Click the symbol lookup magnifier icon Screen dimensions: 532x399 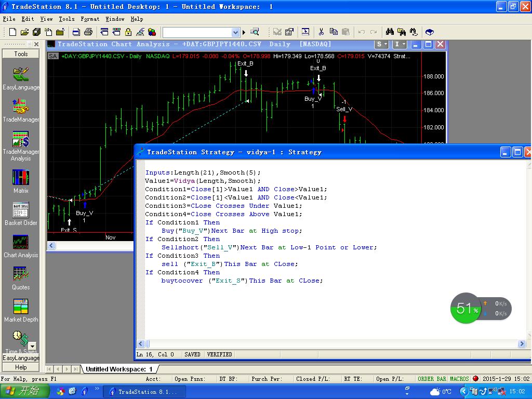point(255,32)
